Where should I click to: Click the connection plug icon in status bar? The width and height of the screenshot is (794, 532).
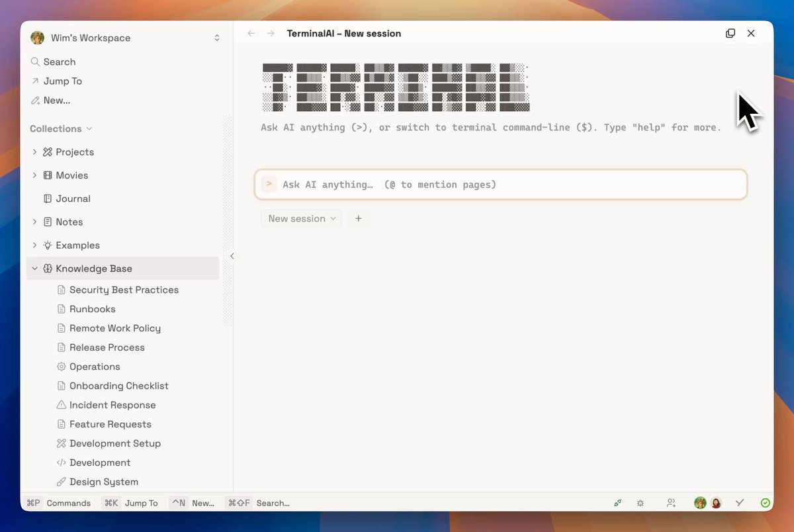617,503
